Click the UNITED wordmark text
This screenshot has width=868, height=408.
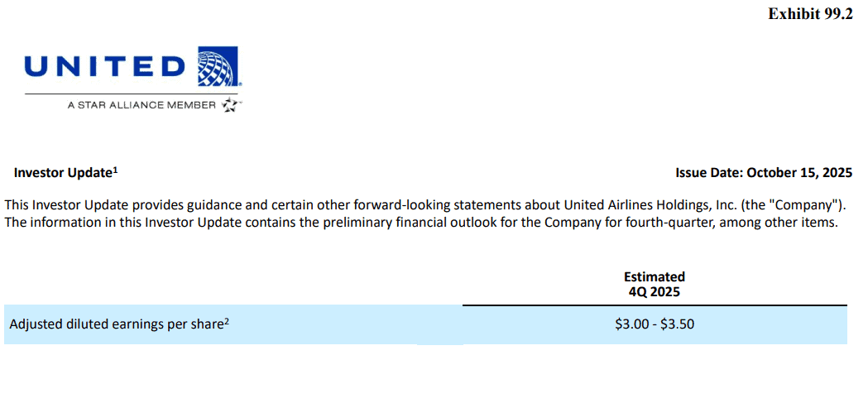pyautogui.click(x=104, y=66)
